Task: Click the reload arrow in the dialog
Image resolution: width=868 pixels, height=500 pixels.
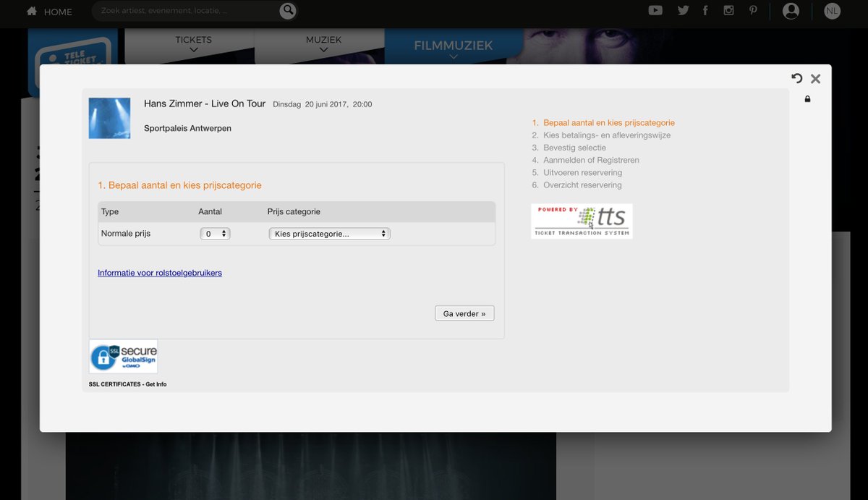Action: (796, 78)
